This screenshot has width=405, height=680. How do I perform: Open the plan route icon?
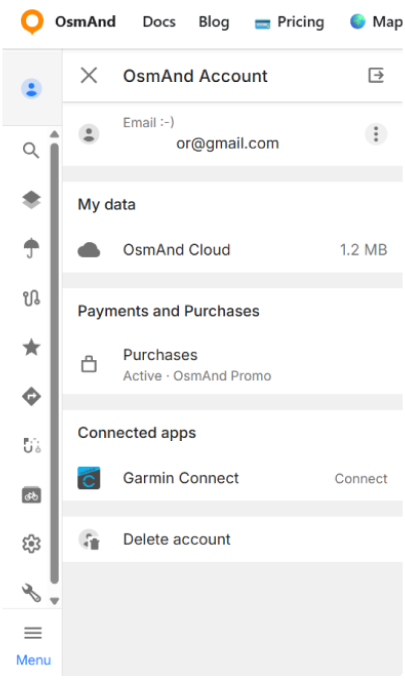coord(31,445)
